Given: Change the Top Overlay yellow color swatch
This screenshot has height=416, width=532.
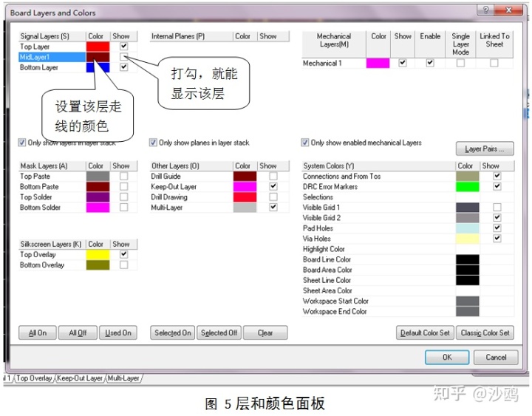Looking at the screenshot, I should [x=98, y=255].
